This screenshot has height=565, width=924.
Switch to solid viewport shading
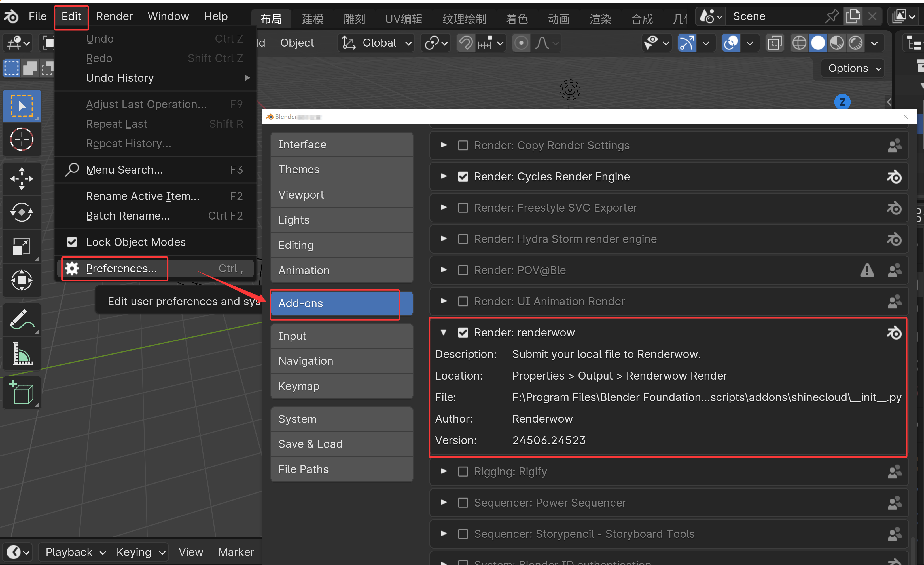818,43
